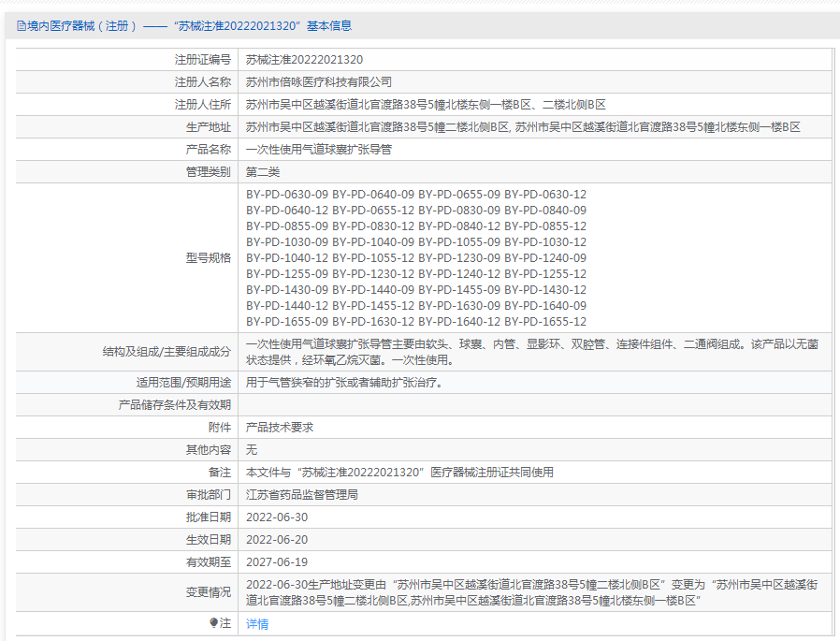Click management category value 第二类
Viewport: 840px width, 641px height.
tap(263, 172)
